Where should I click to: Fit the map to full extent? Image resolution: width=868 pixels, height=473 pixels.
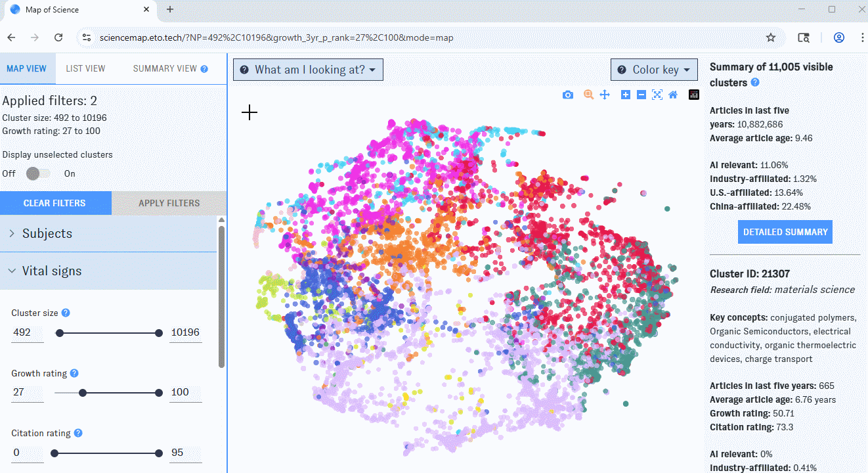click(657, 95)
